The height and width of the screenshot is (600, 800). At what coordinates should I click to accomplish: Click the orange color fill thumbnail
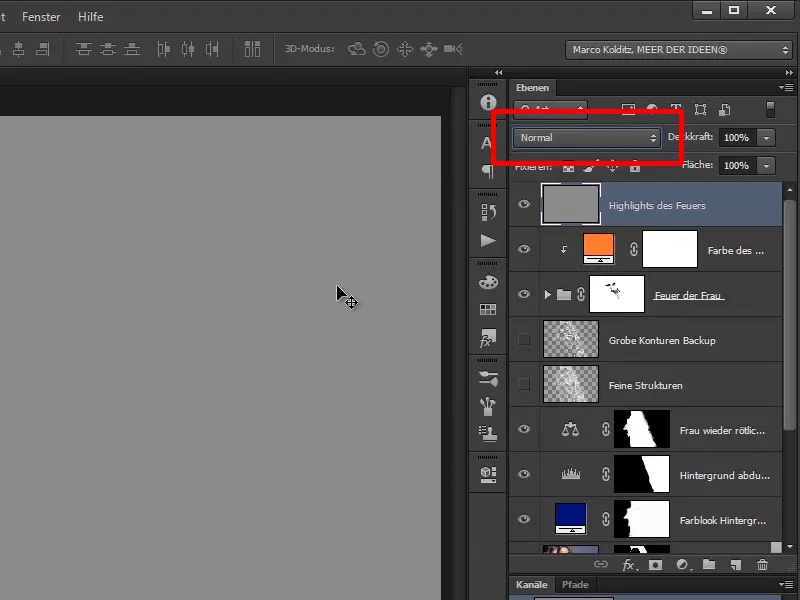pos(598,249)
